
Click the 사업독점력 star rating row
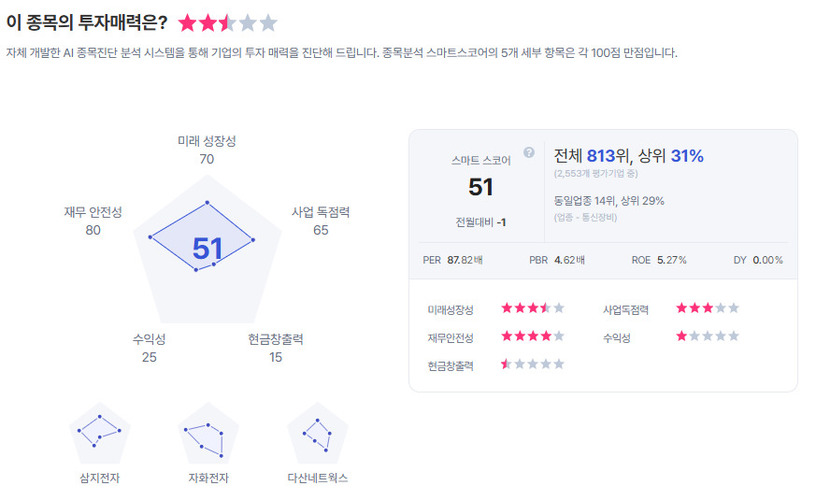pyautogui.click(x=708, y=308)
